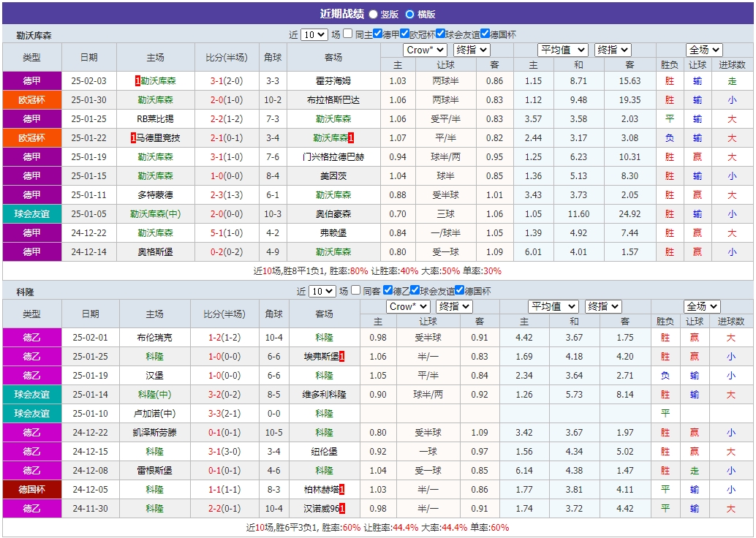Disable 德国杯 checkbox in the 科隆 section
The image size is (756, 538).
point(459,291)
